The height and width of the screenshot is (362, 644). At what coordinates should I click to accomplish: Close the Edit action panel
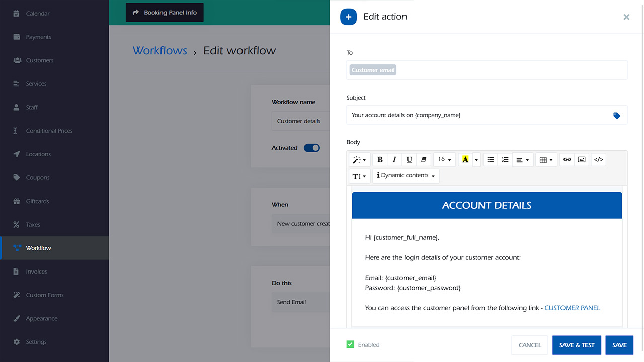[626, 17]
